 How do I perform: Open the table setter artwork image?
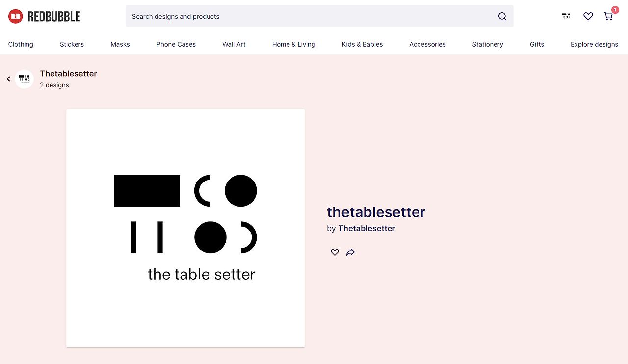click(x=185, y=228)
